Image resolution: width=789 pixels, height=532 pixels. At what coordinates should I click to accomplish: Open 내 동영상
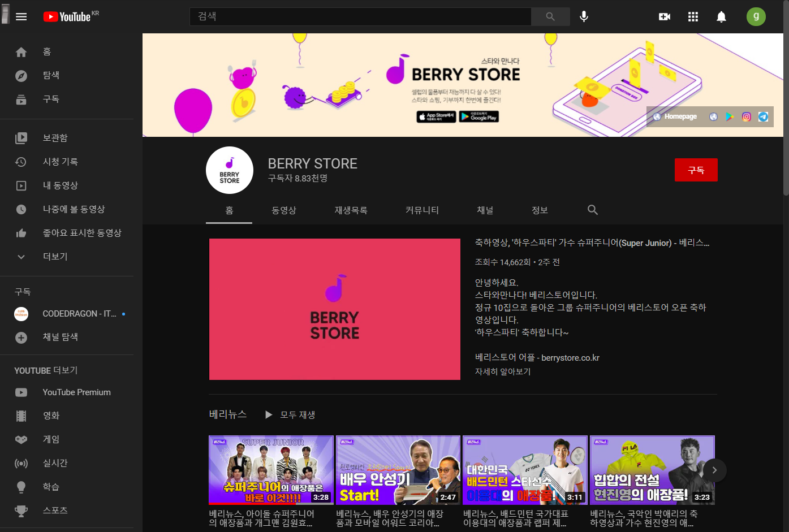click(67, 185)
